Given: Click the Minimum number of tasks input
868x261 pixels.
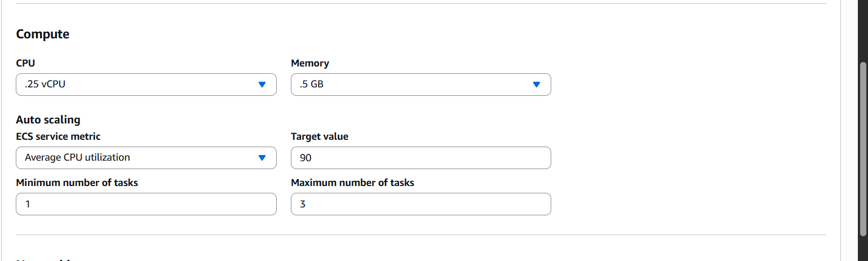Looking at the screenshot, I should (x=146, y=204).
